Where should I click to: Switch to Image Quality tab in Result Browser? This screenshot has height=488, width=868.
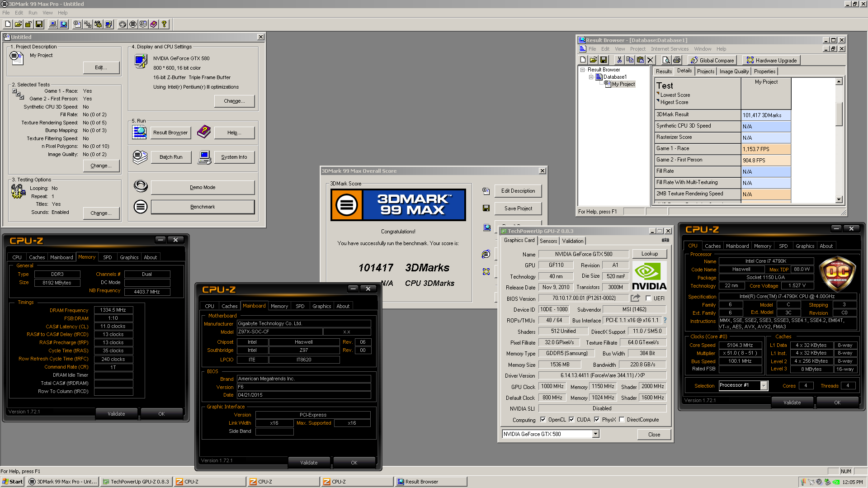[734, 71]
